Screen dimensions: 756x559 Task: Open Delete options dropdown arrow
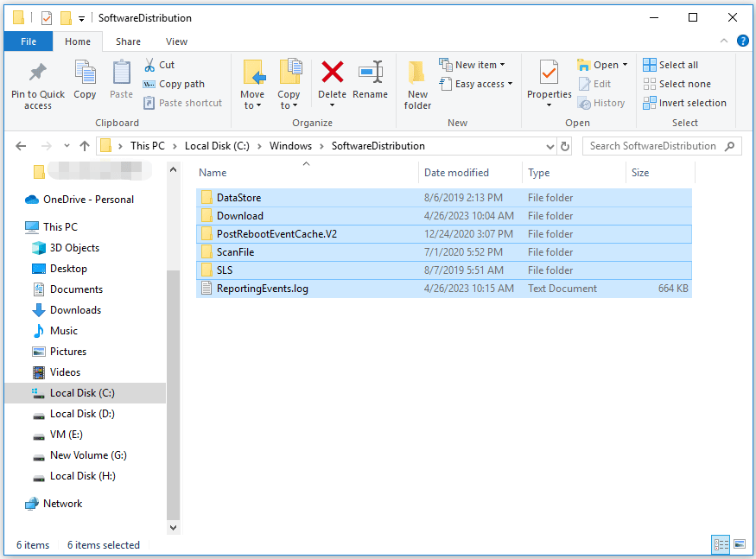click(332, 105)
